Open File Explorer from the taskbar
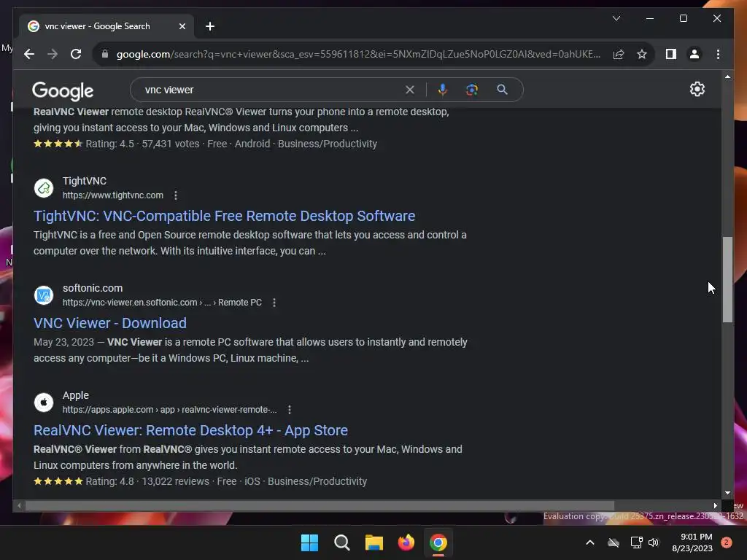 (x=374, y=542)
